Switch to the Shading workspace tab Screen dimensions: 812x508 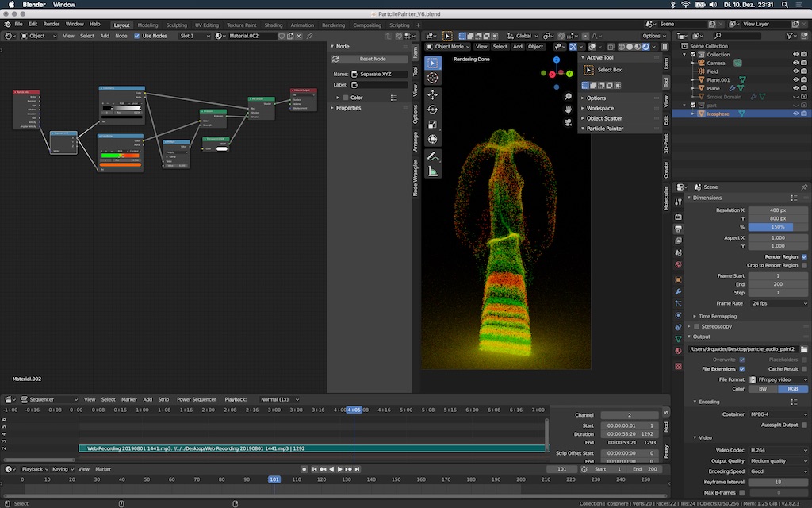[x=274, y=25]
